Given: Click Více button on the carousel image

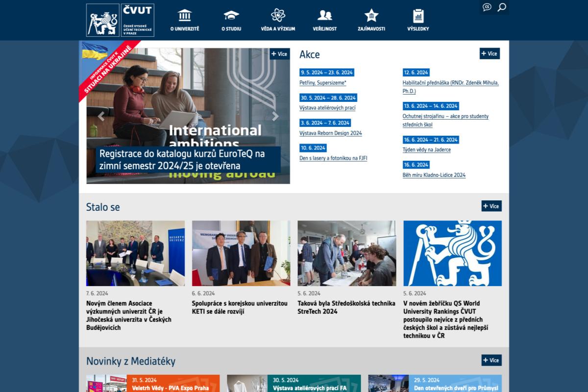Looking at the screenshot, I should [x=279, y=54].
